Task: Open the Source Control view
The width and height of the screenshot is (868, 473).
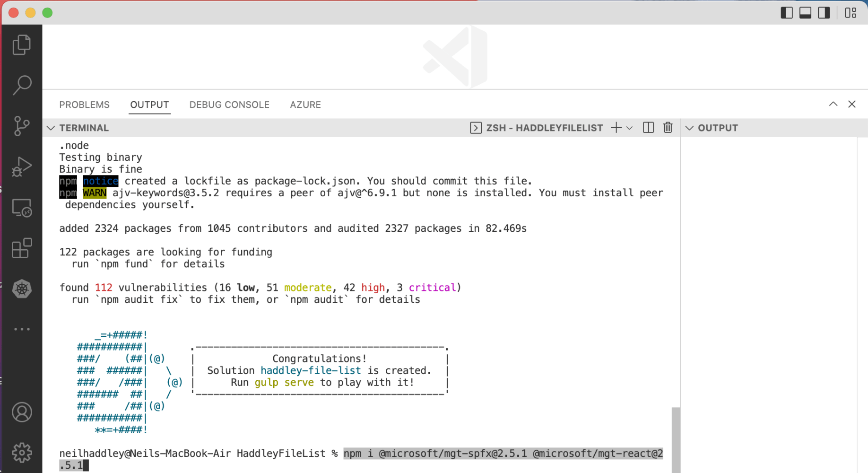Action: coord(22,126)
